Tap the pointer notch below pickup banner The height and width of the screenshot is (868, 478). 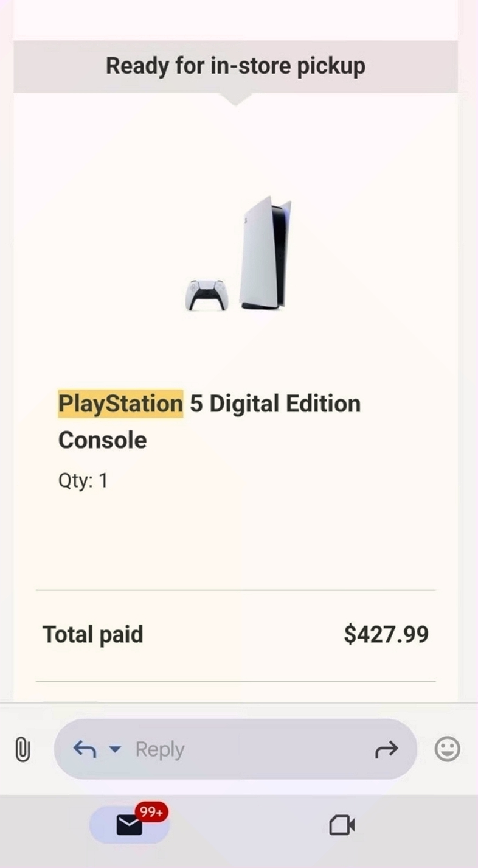235,99
